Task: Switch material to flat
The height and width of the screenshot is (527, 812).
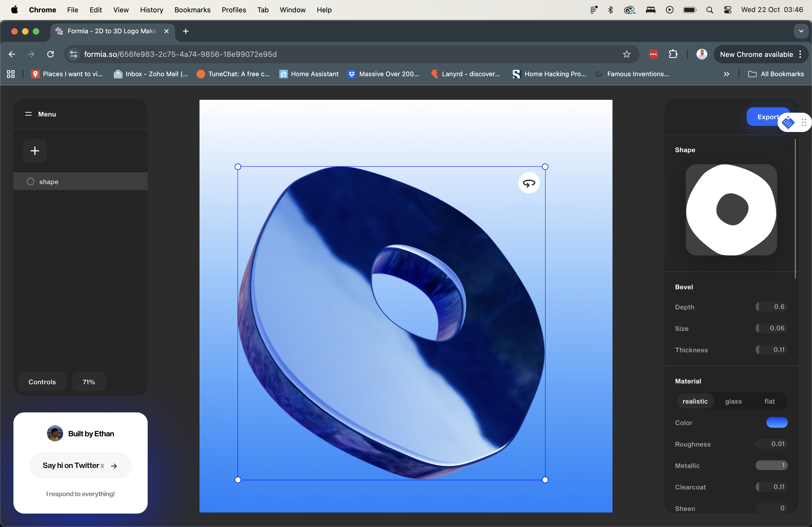Action: coord(770,401)
